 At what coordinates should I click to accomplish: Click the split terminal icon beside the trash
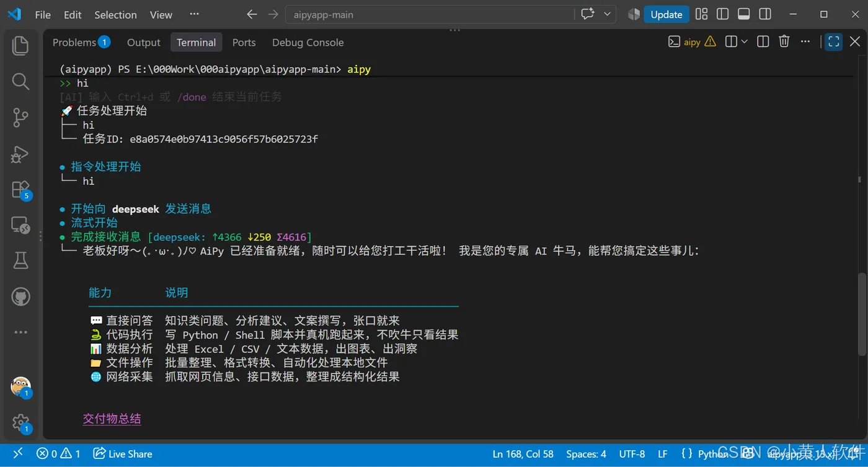pos(763,41)
